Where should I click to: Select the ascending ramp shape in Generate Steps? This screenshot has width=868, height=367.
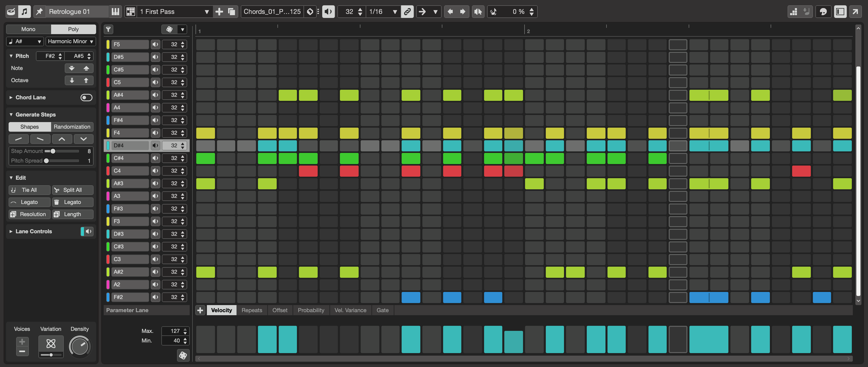tap(19, 139)
